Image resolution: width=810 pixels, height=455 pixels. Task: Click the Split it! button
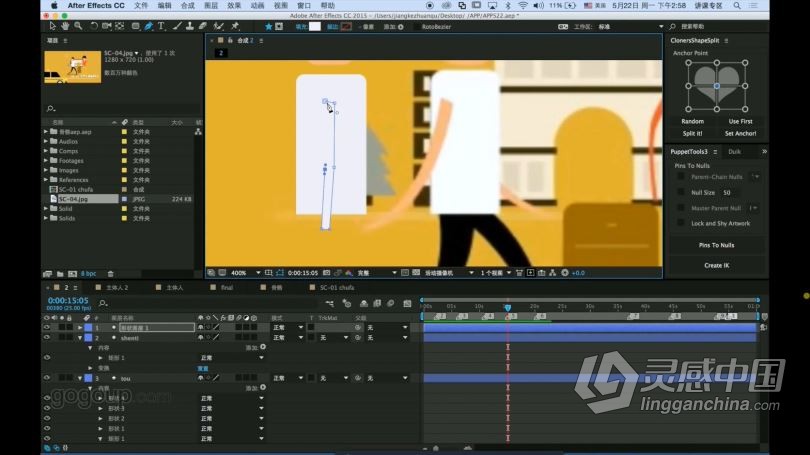[x=692, y=133]
